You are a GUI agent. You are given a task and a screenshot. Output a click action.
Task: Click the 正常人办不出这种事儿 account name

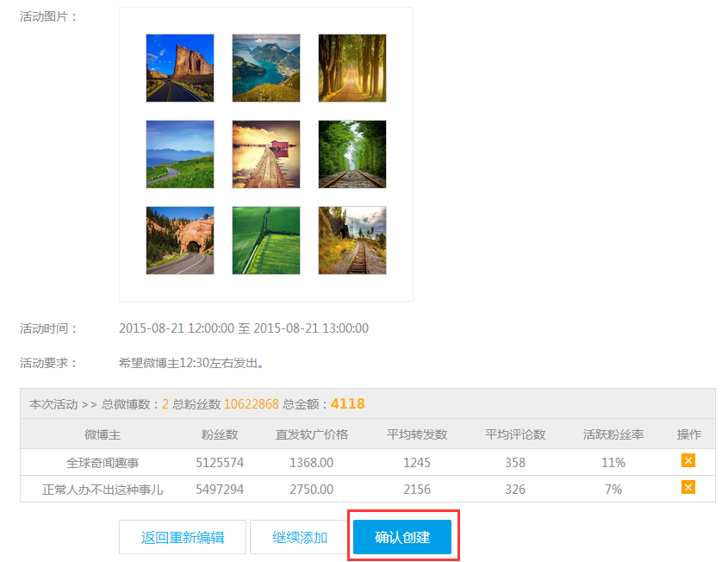pyautogui.click(x=103, y=489)
